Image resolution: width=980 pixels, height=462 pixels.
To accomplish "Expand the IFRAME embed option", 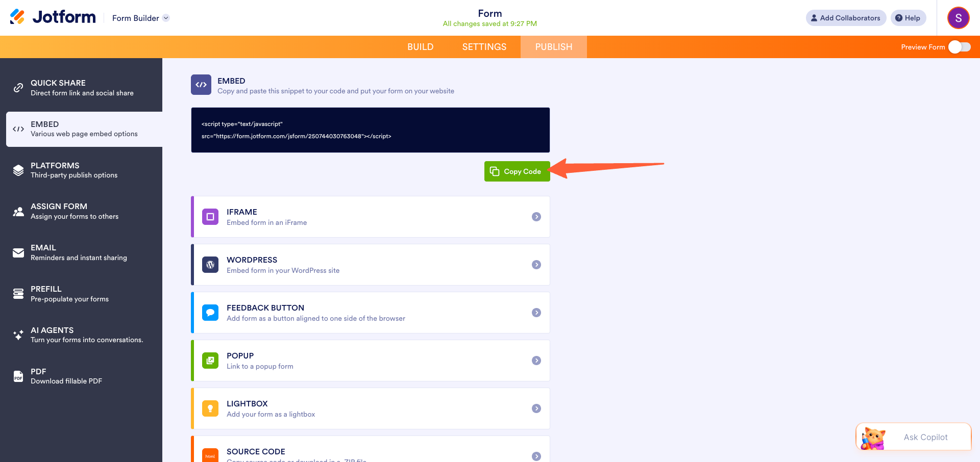I will [536, 217].
